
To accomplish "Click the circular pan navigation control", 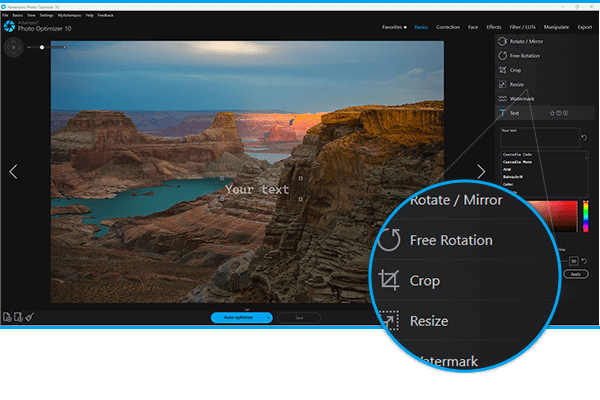I will click(14, 47).
